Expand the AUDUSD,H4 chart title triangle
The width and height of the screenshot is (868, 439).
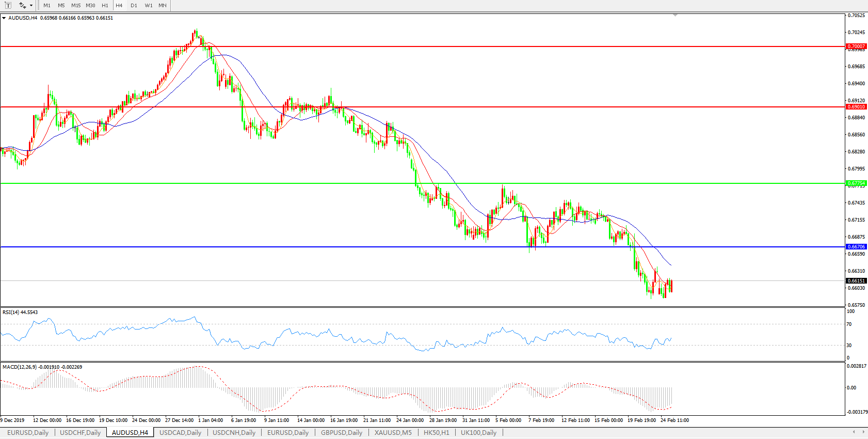[x=4, y=18]
